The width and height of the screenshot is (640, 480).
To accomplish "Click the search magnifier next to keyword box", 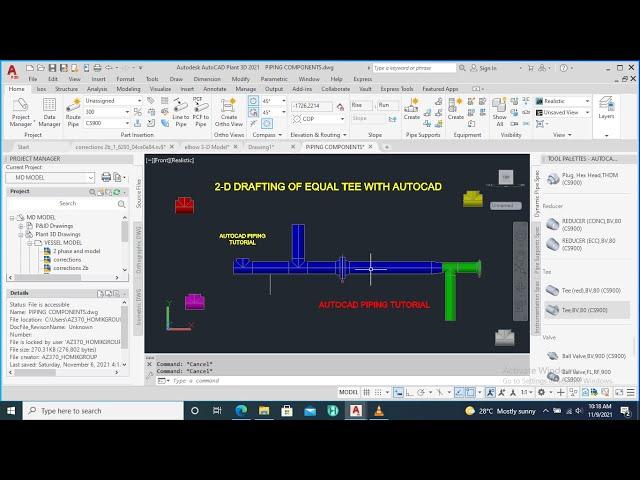I will point(462,68).
